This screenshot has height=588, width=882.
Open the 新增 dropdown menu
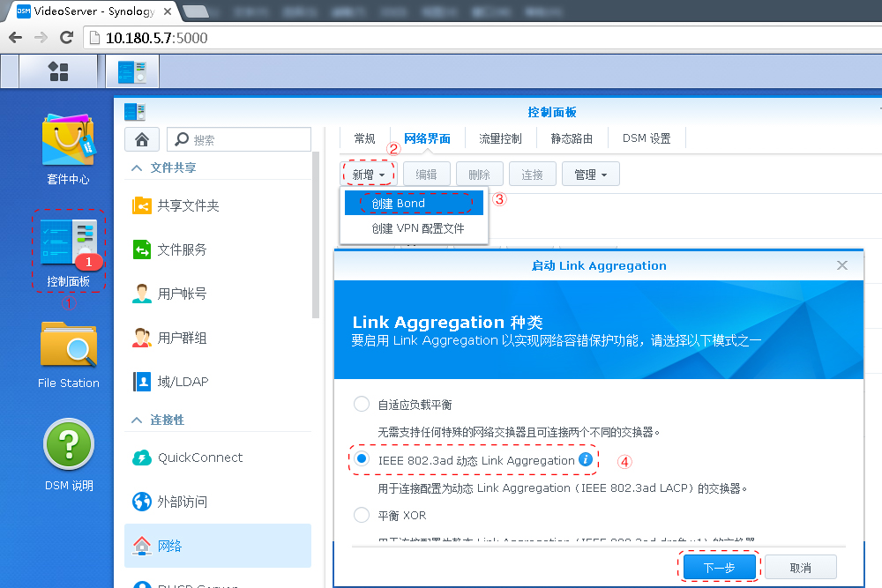[x=368, y=174]
